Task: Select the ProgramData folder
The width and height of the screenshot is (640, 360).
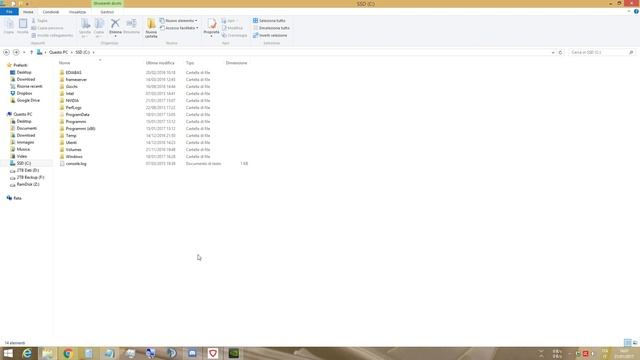Action: point(77,115)
